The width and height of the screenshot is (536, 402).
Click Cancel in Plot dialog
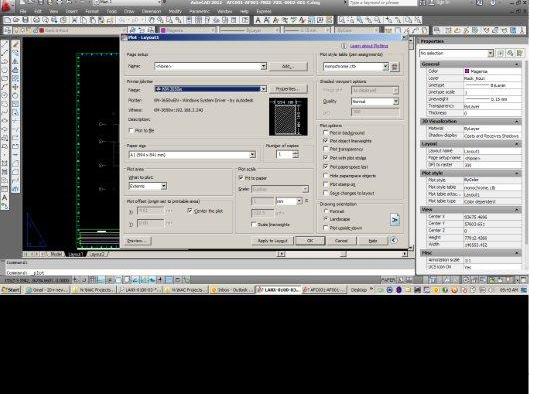tap(341, 241)
